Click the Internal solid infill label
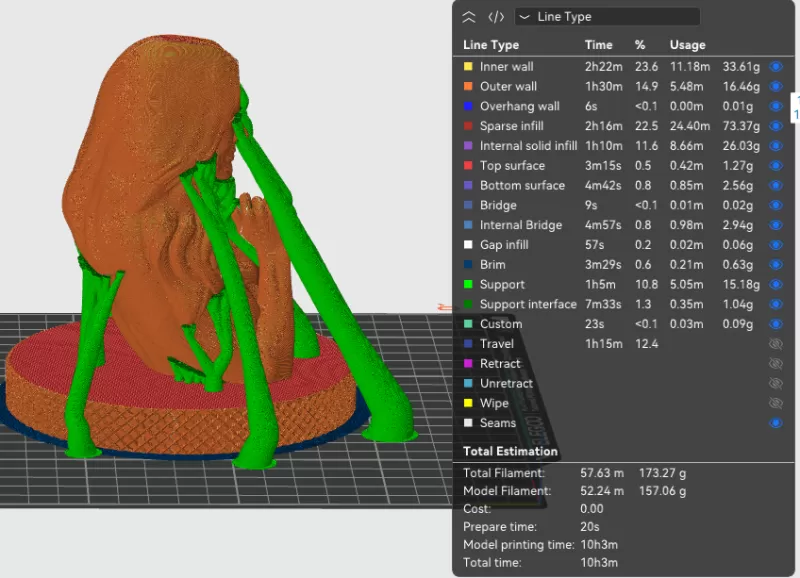The image size is (800, 578). (x=528, y=146)
